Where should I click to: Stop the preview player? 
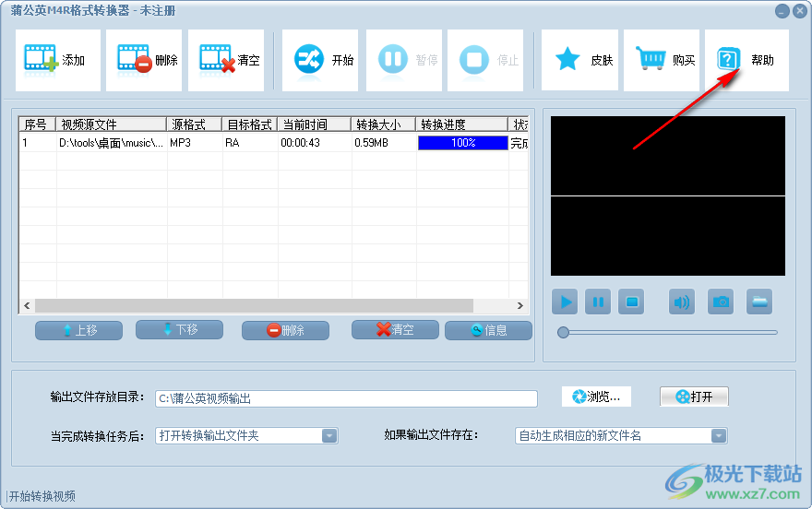pos(631,302)
